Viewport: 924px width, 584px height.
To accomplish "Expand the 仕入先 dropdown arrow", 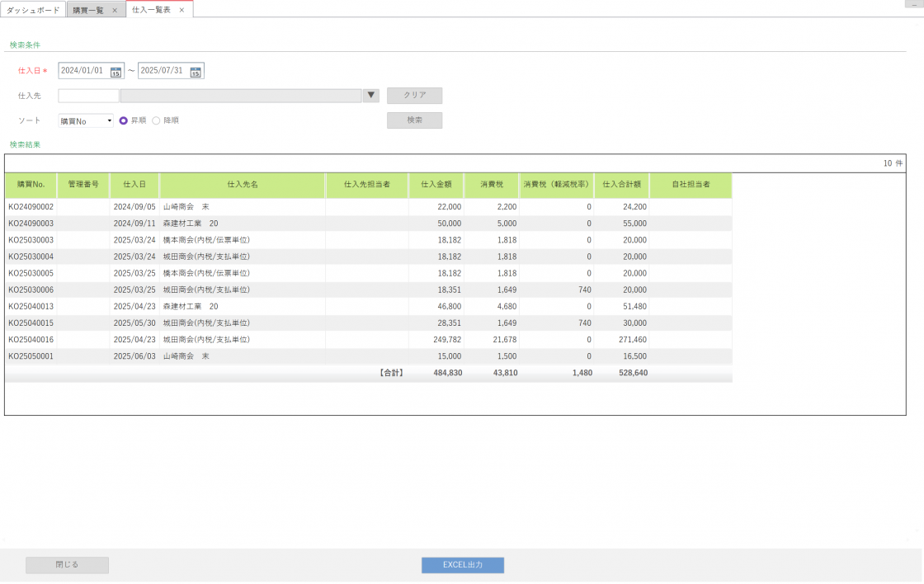I will (371, 96).
